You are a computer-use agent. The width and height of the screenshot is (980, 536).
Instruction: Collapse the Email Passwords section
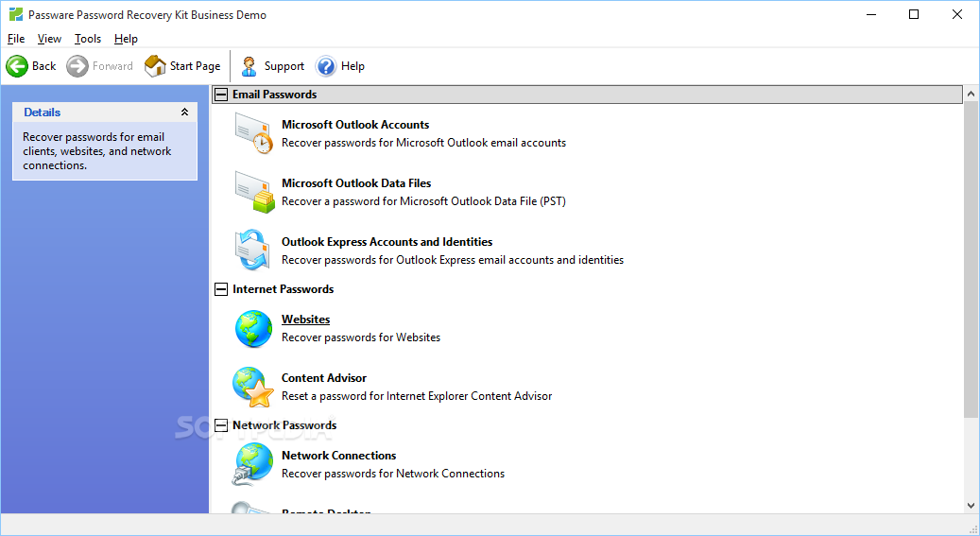[221, 95]
